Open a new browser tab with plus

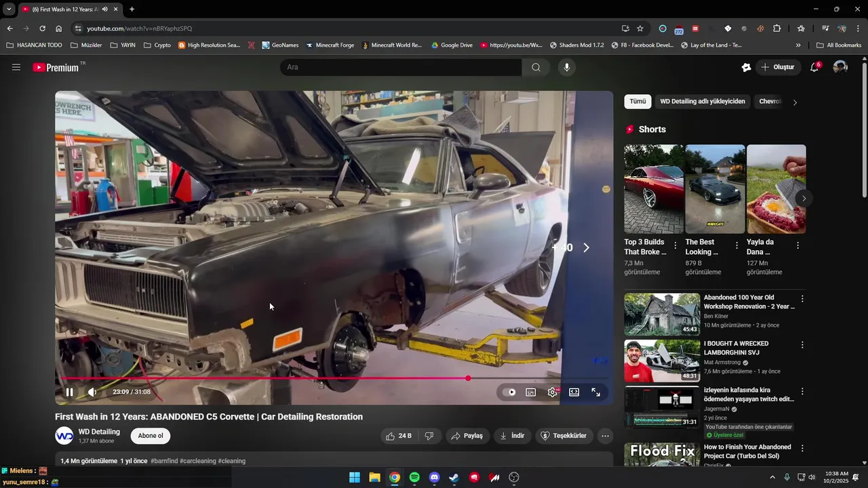pyautogui.click(x=132, y=9)
